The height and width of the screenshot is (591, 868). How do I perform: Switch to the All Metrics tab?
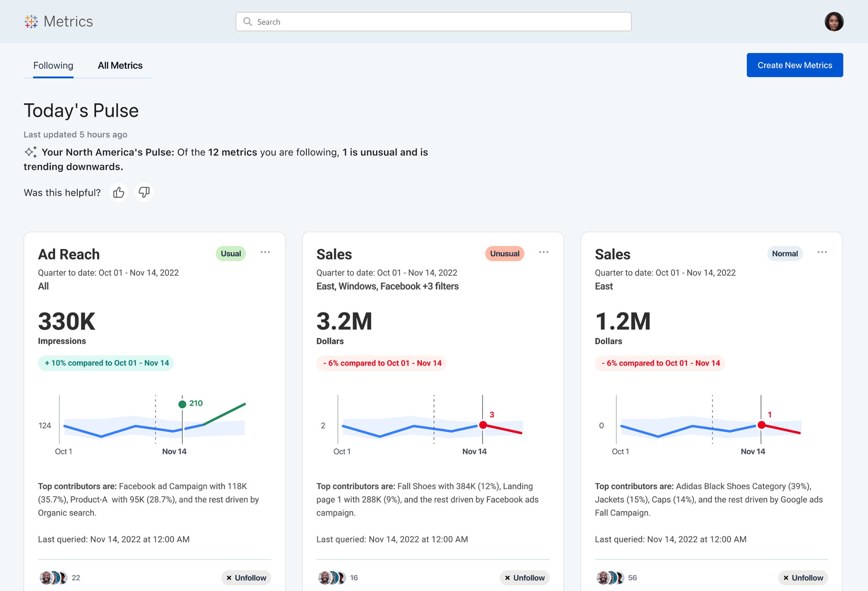(x=120, y=66)
